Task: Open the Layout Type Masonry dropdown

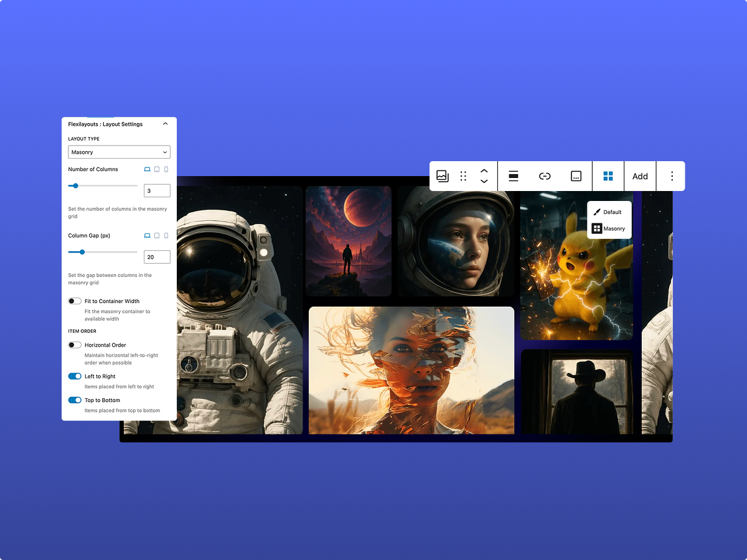Action: coord(119,152)
